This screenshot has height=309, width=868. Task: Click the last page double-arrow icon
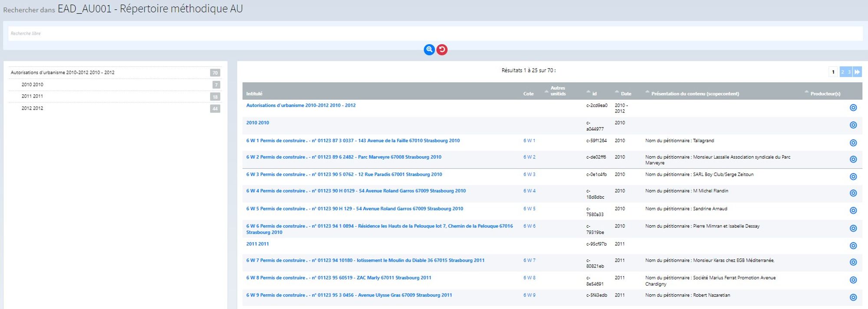tap(857, 72)
